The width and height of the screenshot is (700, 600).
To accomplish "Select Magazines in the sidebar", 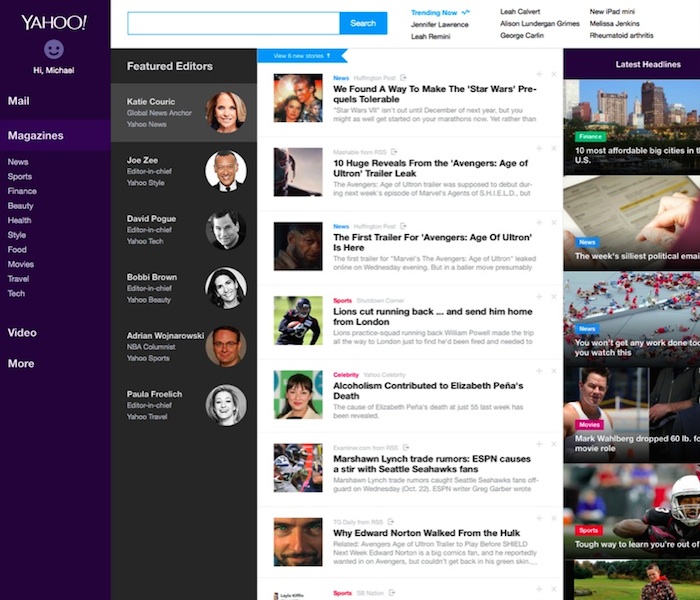I will pos(55,135).
